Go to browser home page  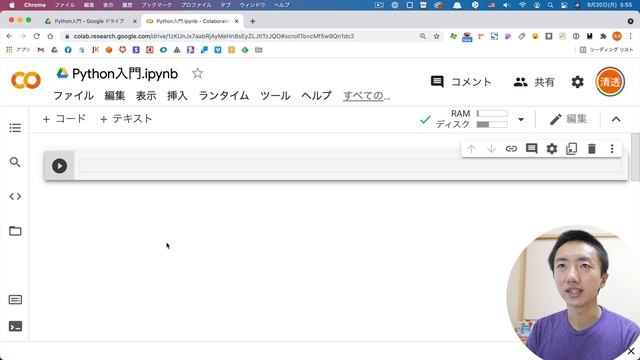tap(50, 36)
